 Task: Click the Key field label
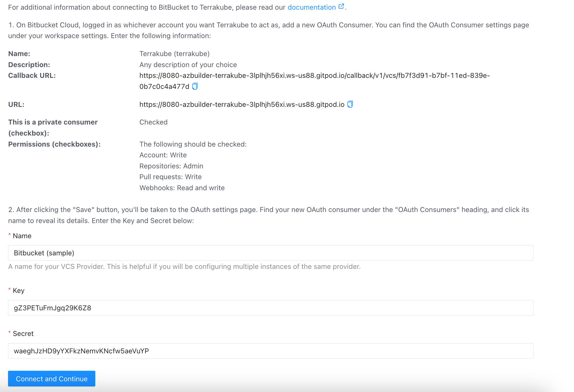tap(19, 291)
